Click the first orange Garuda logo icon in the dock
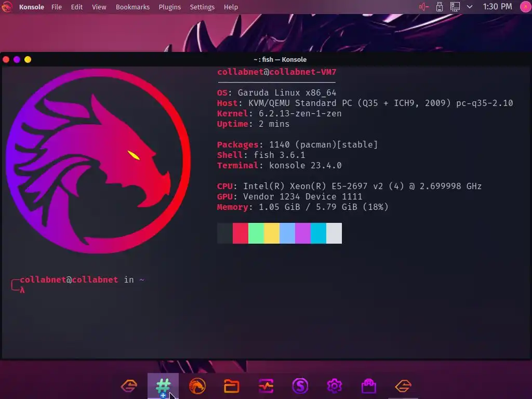Screen dimensions: 532x399 (x=129, y=386)
